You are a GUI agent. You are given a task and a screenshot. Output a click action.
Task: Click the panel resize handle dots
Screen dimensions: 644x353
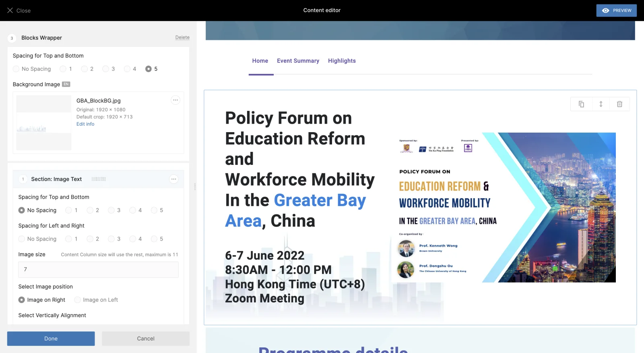195,187
